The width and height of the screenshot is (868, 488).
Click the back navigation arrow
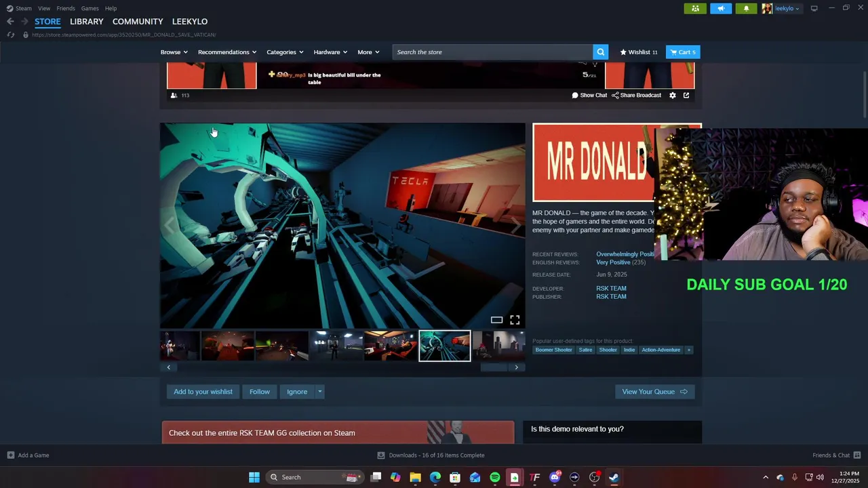(10, 22)
